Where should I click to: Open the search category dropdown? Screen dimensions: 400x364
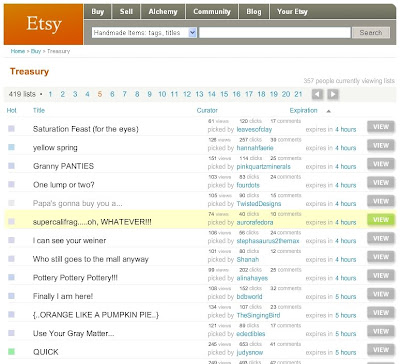(x=144, y=33)
